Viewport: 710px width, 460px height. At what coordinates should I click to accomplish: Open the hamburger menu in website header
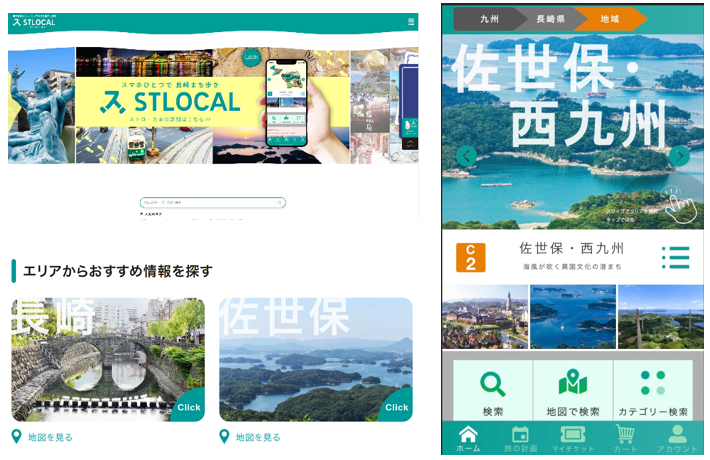411,22
